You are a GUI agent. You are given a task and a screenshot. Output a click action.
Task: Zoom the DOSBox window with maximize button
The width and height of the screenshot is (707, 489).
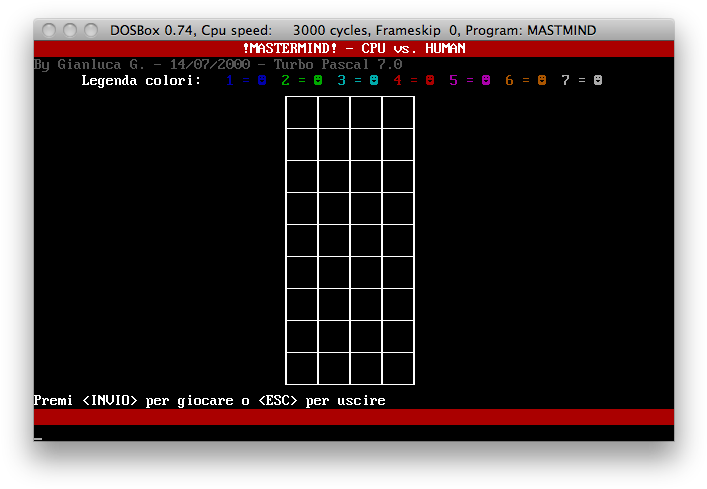tap(91, 30)
